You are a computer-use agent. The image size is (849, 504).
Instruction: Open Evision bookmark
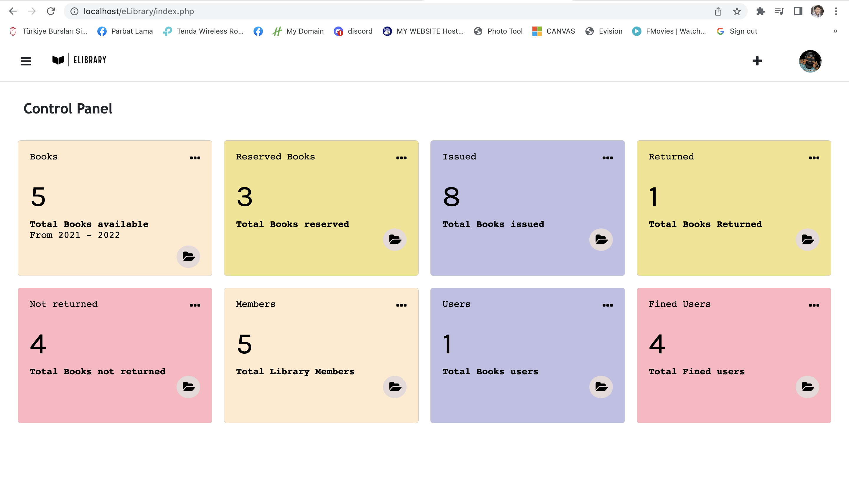click(x=604, y=31)
